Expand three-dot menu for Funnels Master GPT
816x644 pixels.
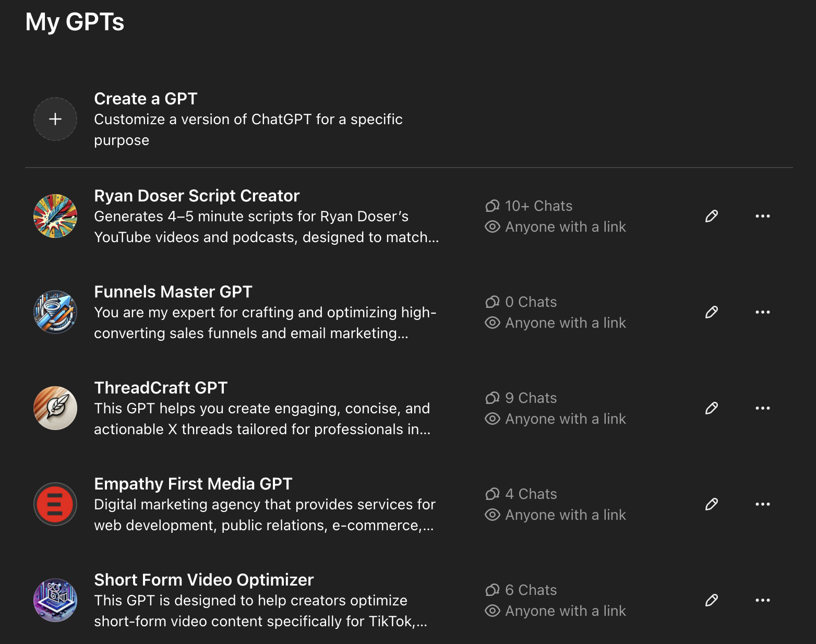763,312
